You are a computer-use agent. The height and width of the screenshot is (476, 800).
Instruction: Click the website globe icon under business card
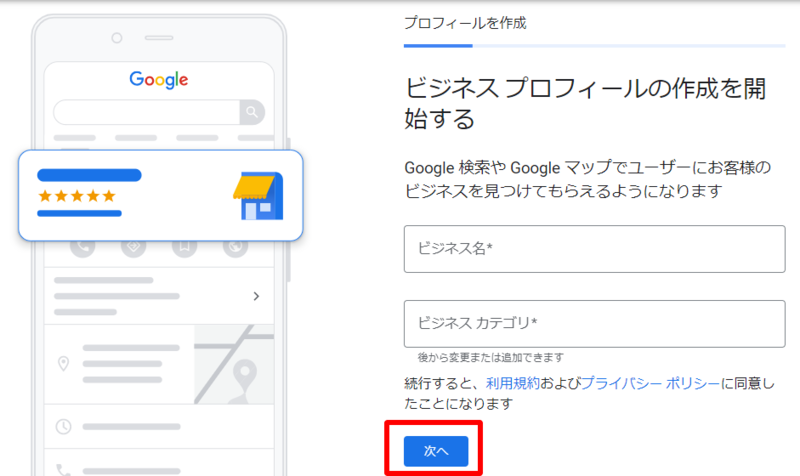click(235, 248)
